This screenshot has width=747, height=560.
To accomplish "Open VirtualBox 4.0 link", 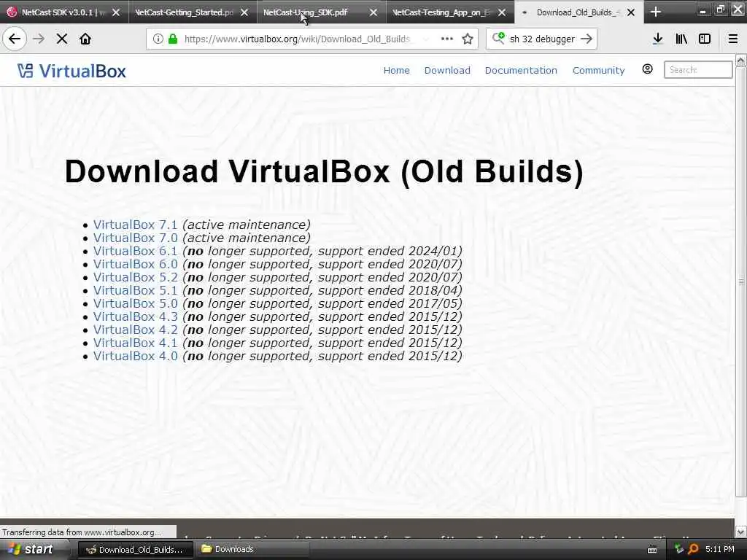I will pyautogui.click(x=135, y=356).
